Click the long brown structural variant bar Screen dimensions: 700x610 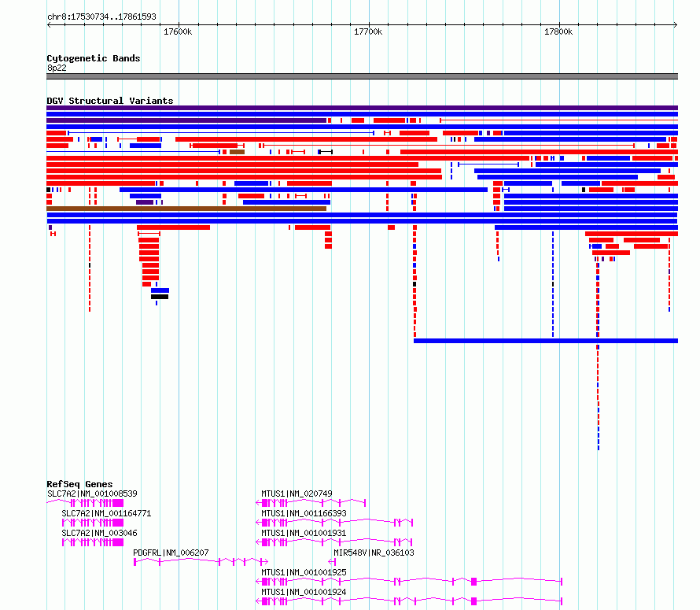186,209
